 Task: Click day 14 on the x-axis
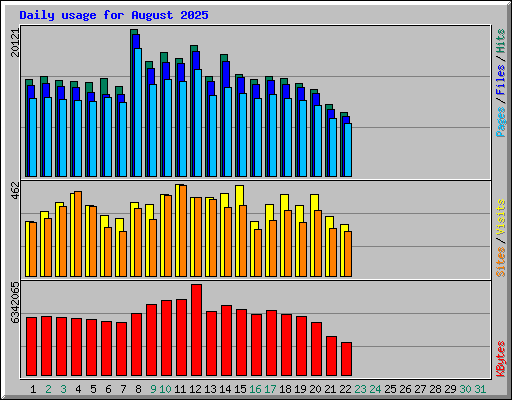[225, 389]
